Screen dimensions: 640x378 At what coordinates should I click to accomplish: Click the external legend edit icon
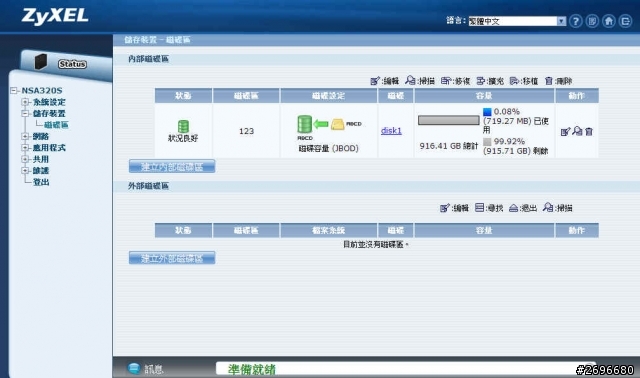coord(445,208)
